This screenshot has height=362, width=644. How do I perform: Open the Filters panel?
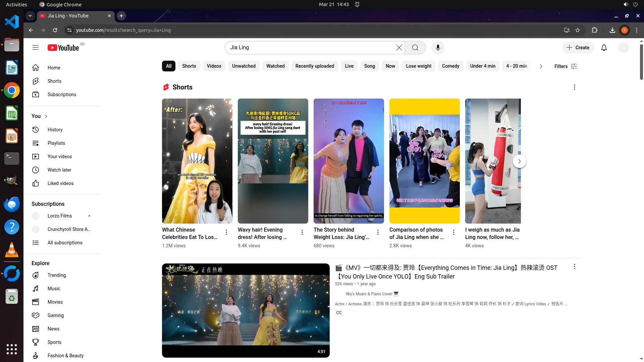[x=566, y=66]
